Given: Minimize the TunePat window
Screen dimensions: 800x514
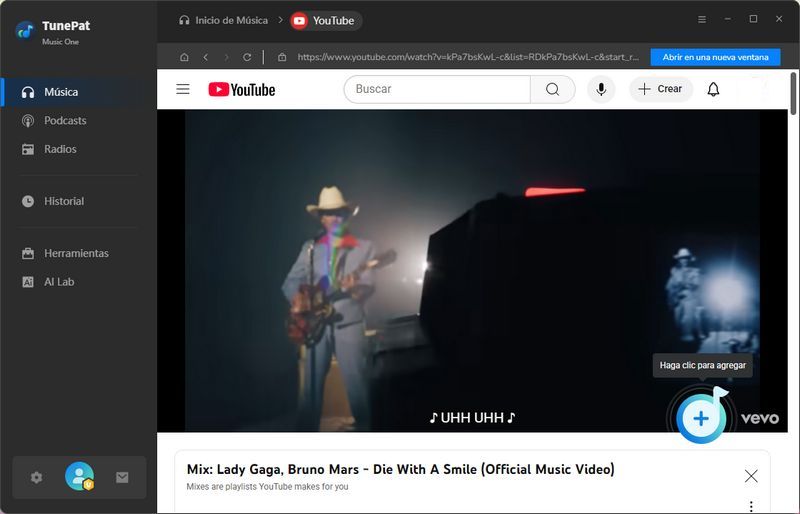Looking at the screenshot, I should 728,19.
